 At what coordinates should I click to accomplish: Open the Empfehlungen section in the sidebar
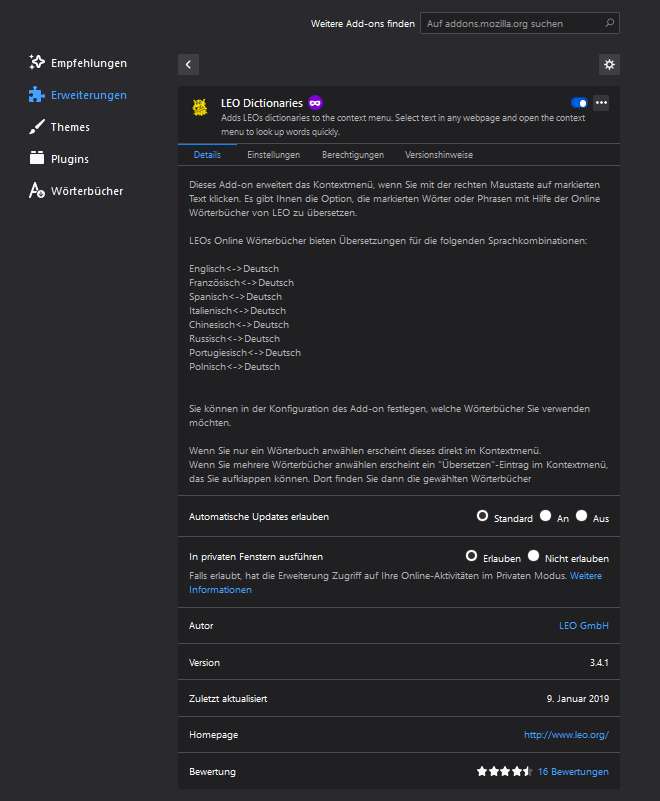tap(36, 62)
